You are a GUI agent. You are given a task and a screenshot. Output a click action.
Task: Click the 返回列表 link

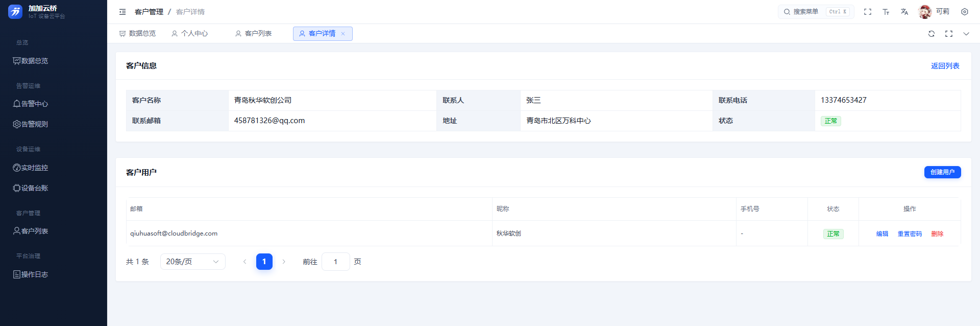[945, 66]
